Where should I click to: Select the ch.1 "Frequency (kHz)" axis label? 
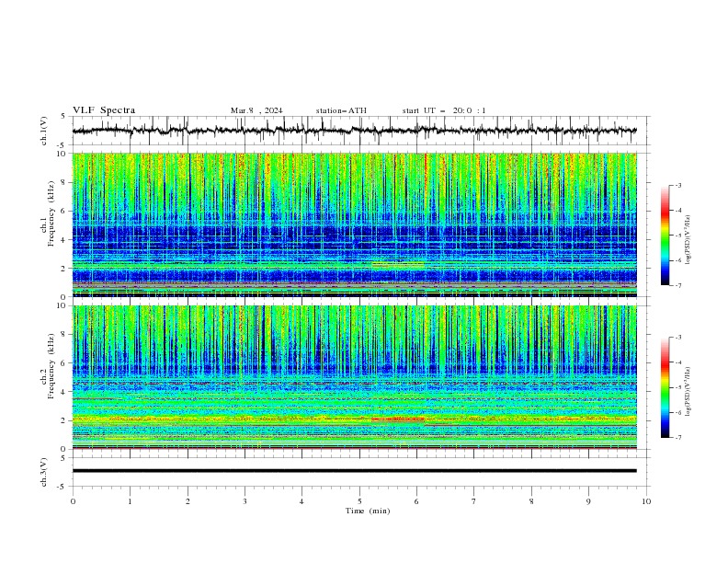tap(51, 214)
